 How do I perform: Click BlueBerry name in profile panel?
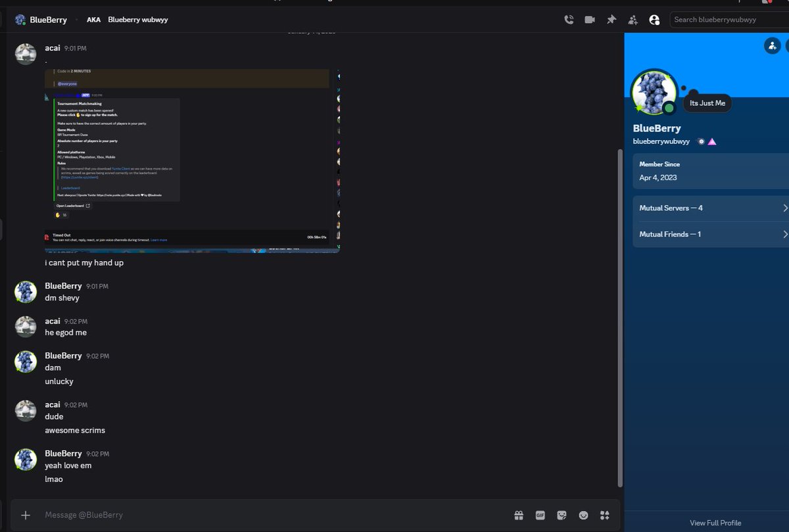pos(657,128)
